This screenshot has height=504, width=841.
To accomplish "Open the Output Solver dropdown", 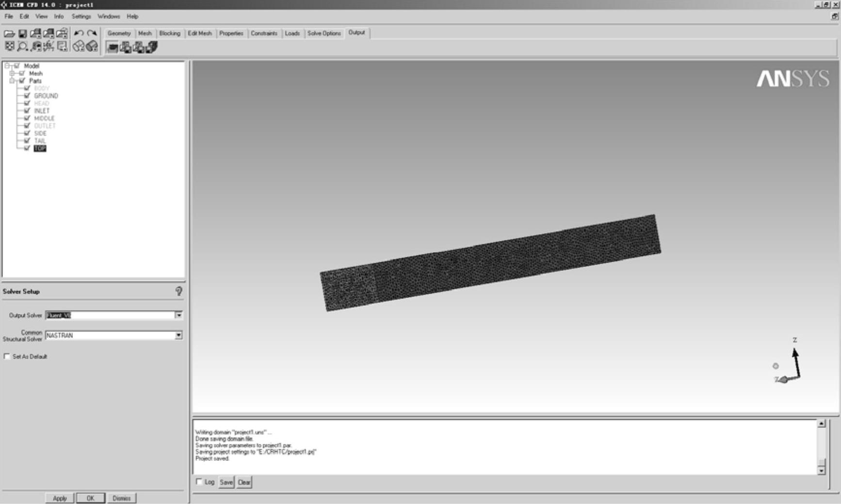I will coord(178,315).
